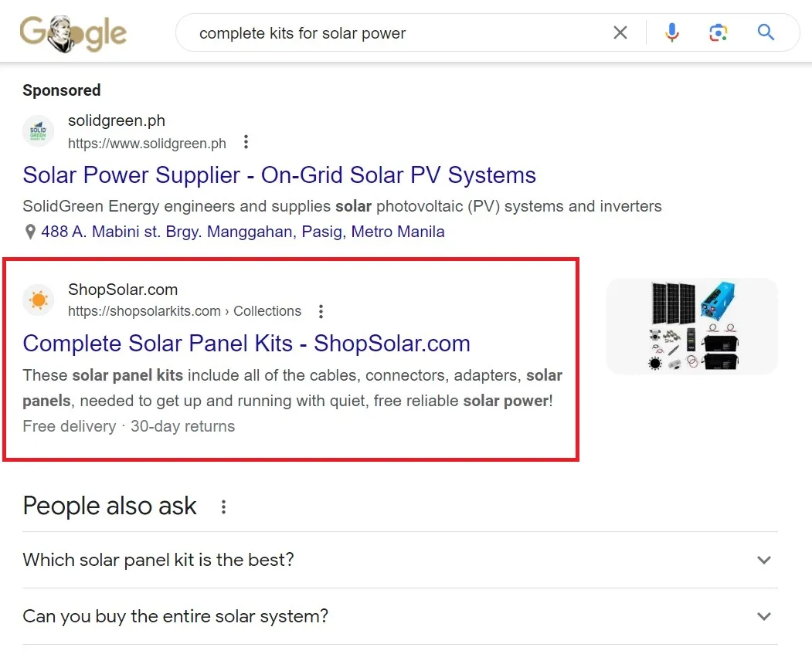Click the solar kit product thumbnail
This screenshot has width=812, height=654.
tap(692, 326)
